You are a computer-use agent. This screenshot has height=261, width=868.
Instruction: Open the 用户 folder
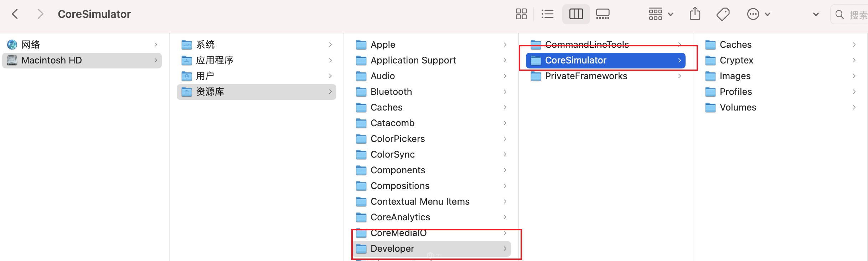tap(257, 76)
